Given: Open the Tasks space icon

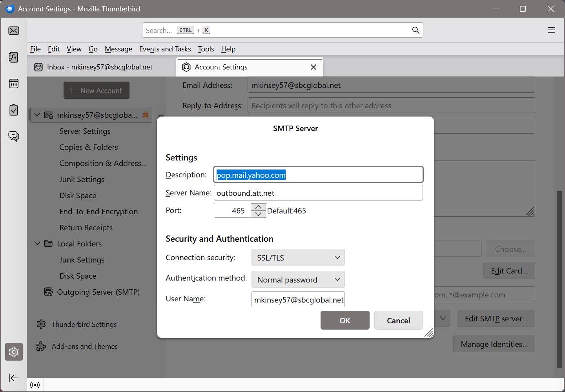Looking at the screenshot, I should pyautogui.click(x=14, y=110).
